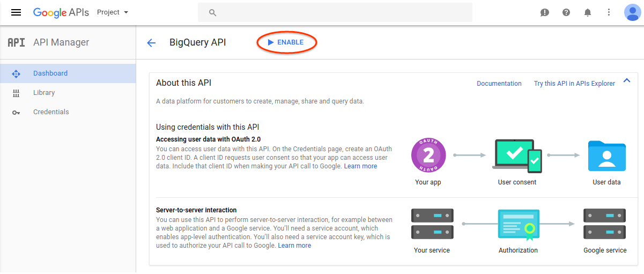Go back using the left arrow

[x=151, y=43]
